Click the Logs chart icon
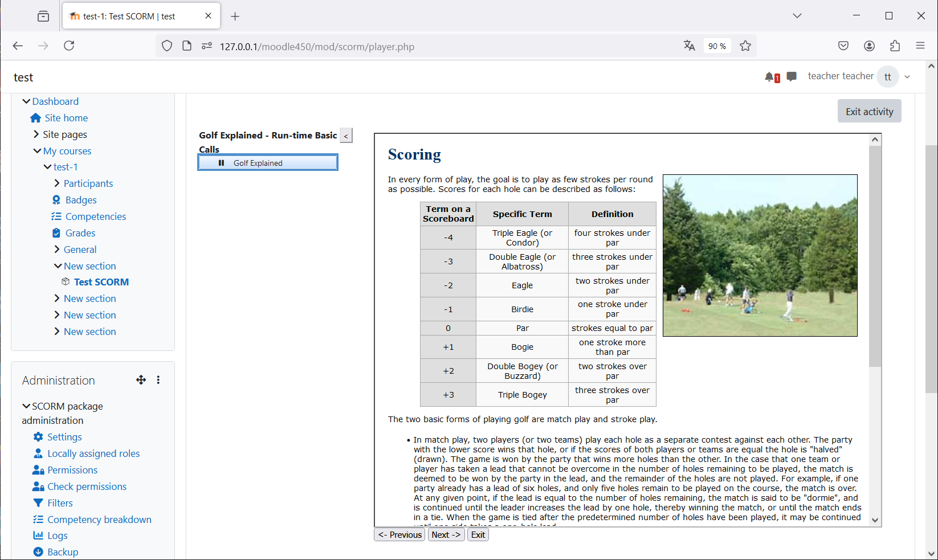This screenshot has width=938, height=560. pyautogui.click(x=38, y=536)
